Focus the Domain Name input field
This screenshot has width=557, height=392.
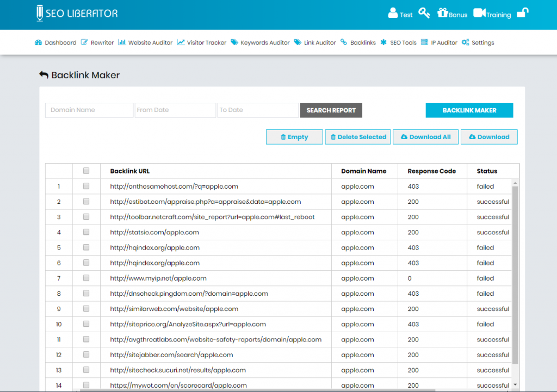89,110
